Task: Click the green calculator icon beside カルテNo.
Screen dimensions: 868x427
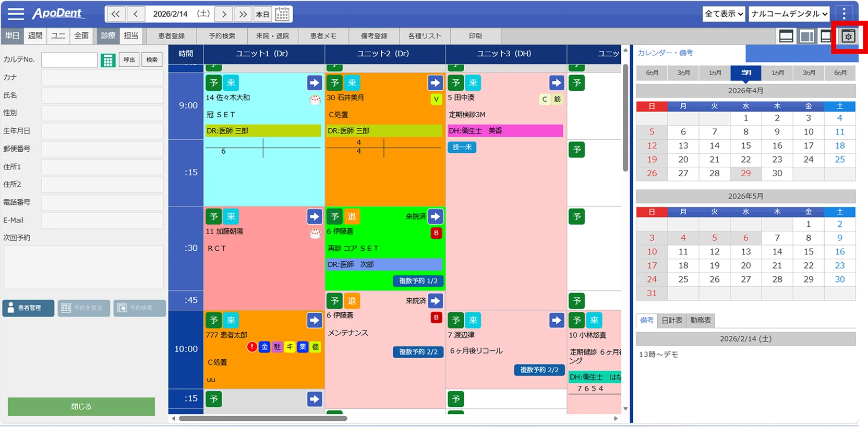Action: click(x=108, y=60)
